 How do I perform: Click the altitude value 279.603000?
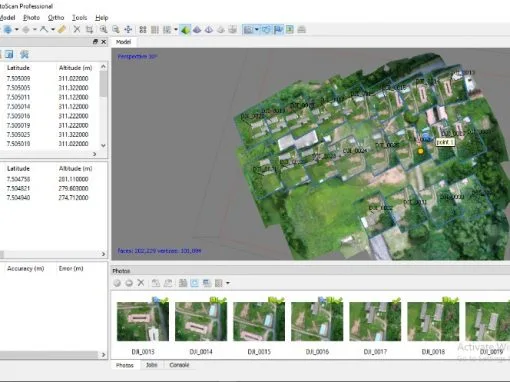coord(73,188)
